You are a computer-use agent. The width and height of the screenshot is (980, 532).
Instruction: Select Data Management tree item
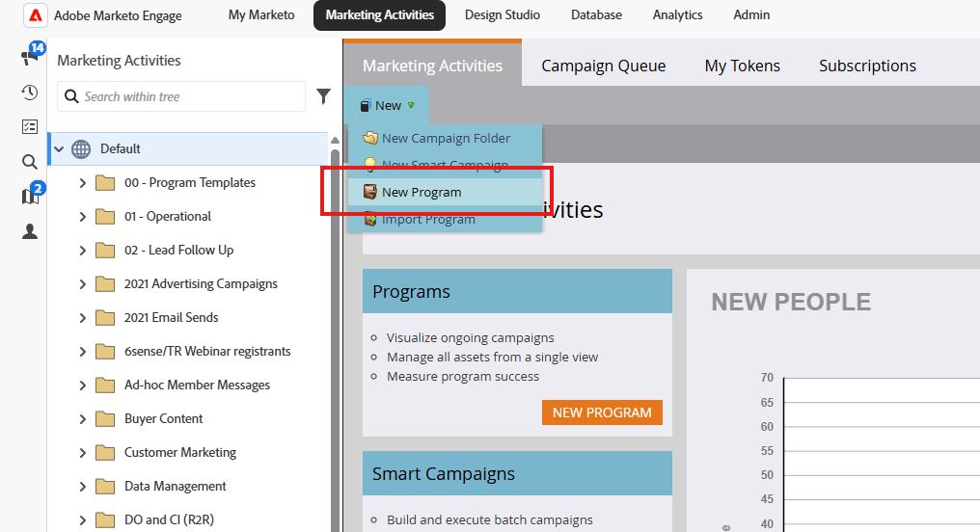pos(175,487)
